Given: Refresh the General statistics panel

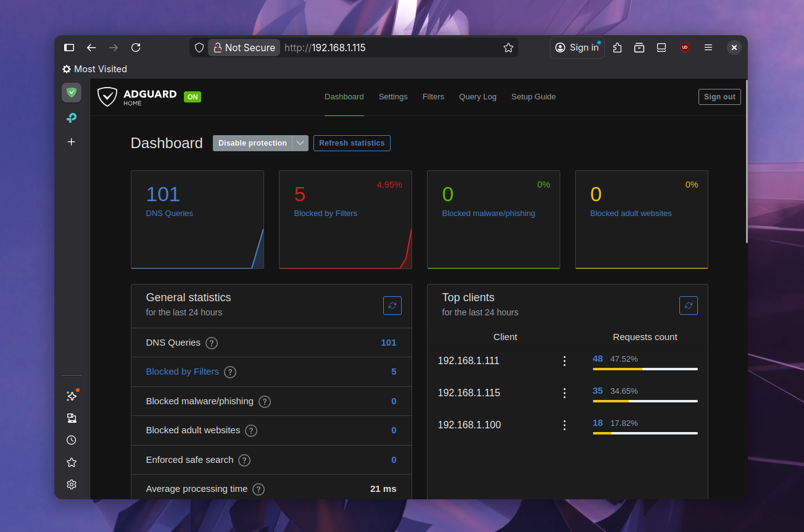Looking at the screenshot, I should tap(392, 305).
